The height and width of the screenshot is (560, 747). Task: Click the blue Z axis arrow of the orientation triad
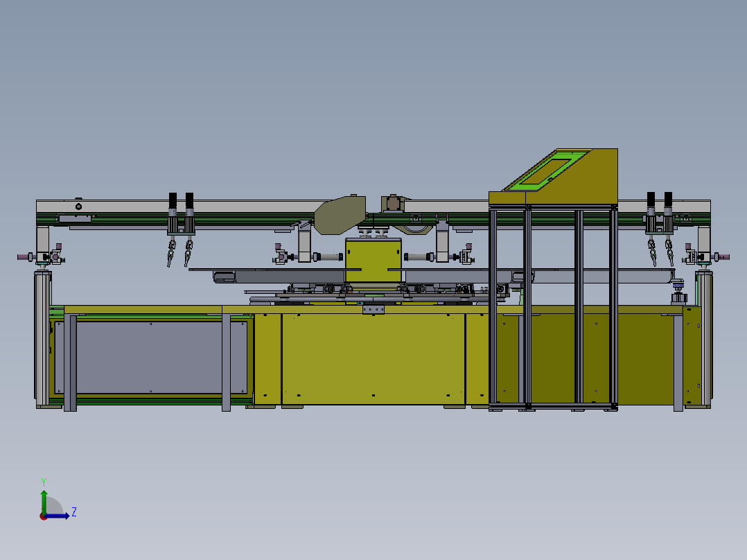[58, 516]
